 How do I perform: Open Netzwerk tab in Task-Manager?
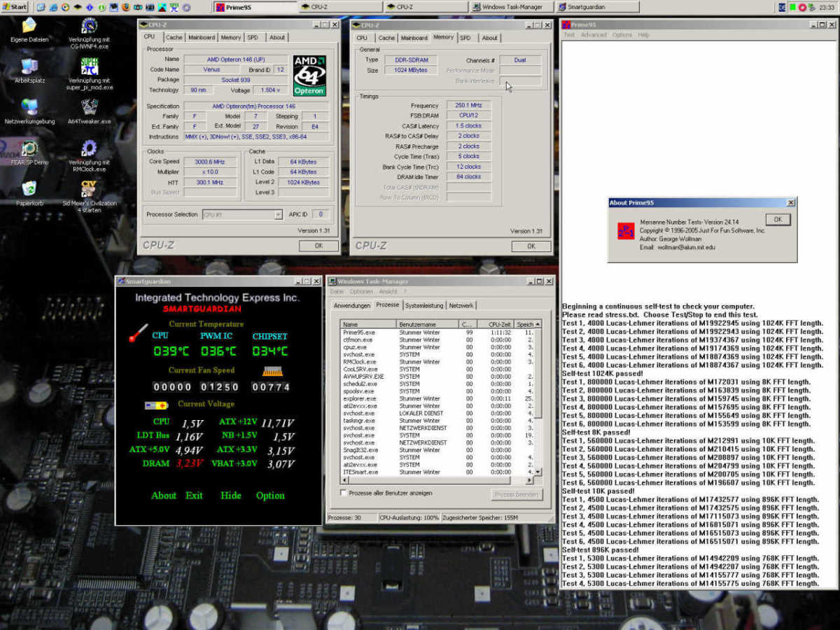tap(461, 306)
